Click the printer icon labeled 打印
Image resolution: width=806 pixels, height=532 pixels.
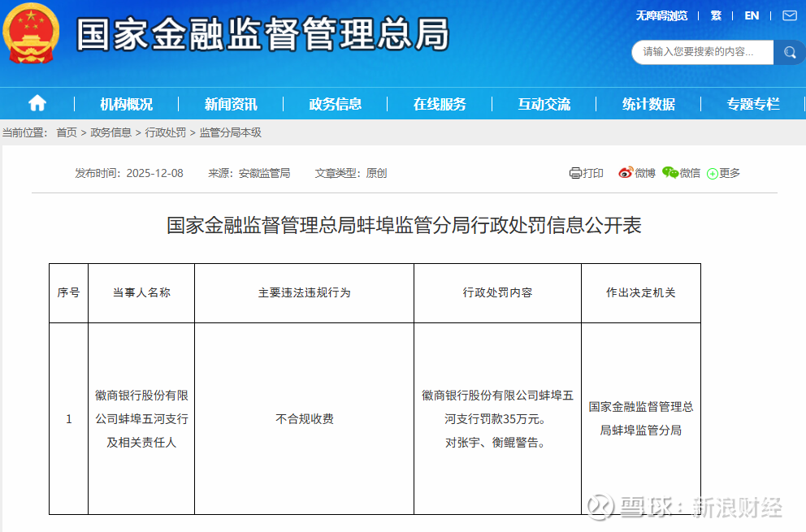point(575,173)
